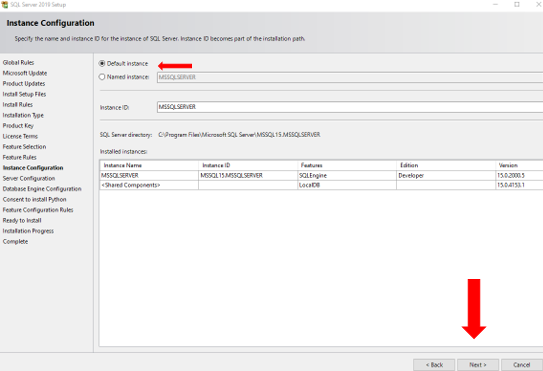Select Complete step in sidebar
Image resolution: width=543 pixels, height=371 pixels.
15,241
